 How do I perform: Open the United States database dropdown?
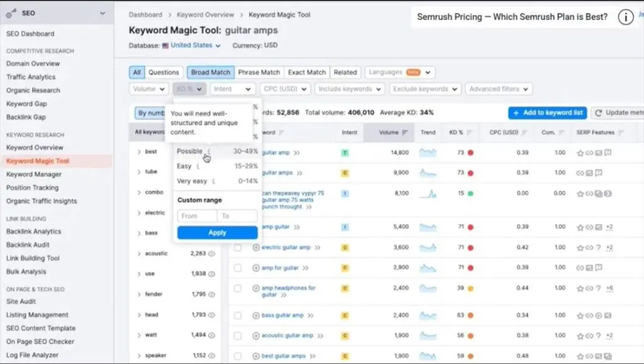point(192,45)
